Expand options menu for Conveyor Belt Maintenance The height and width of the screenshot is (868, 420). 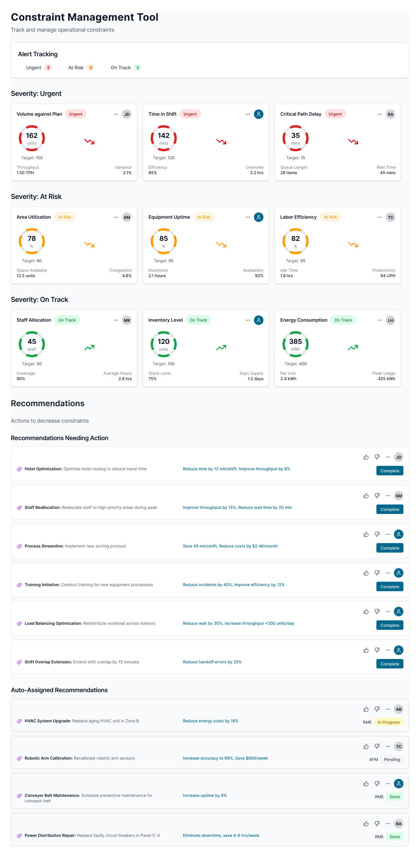[x=388, y=784]
